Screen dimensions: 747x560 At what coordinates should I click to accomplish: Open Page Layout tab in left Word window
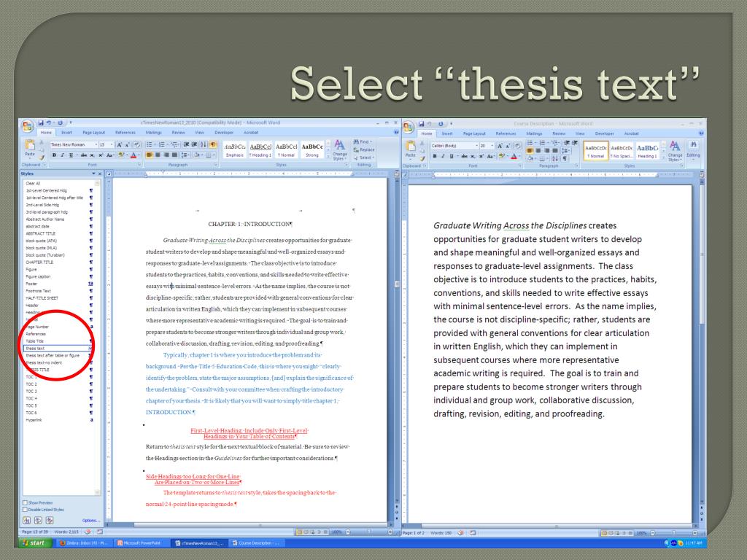point(94,133)
